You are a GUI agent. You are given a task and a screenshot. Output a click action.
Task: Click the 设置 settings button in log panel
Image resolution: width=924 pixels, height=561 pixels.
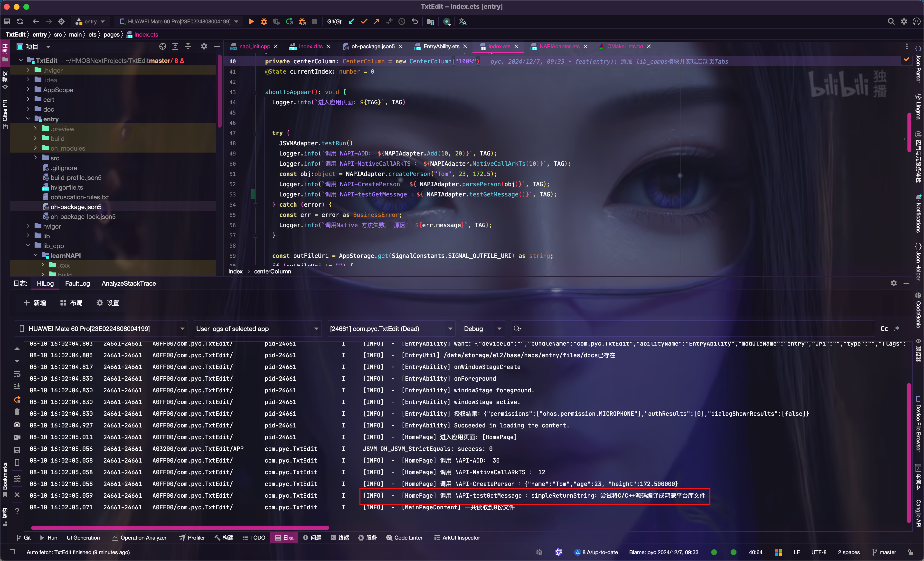click(x=108, y=303)
